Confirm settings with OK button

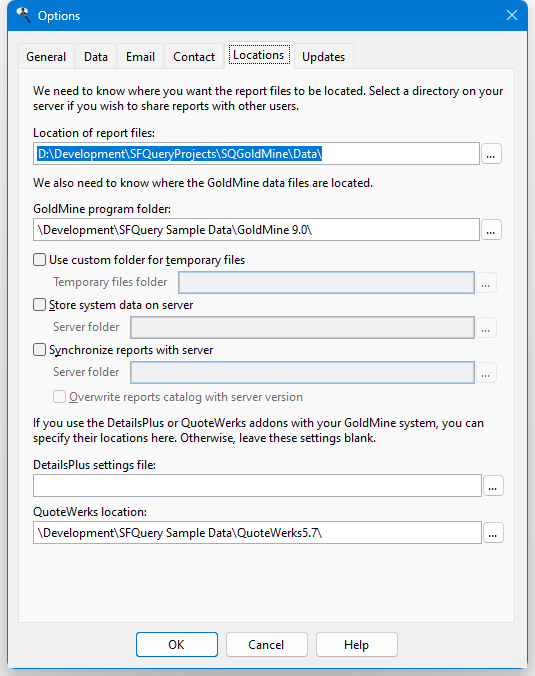coord(177,645)
